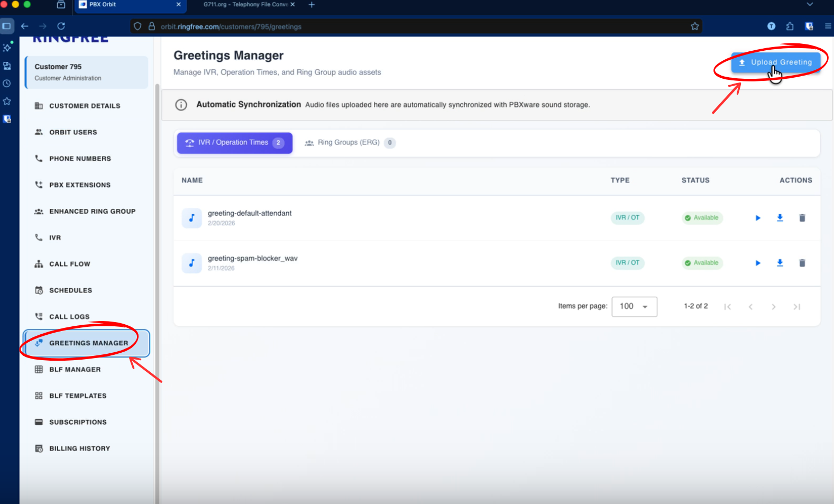Open BLF Manager in the sidebar
The image size is (834, 504).
(75, 369)
